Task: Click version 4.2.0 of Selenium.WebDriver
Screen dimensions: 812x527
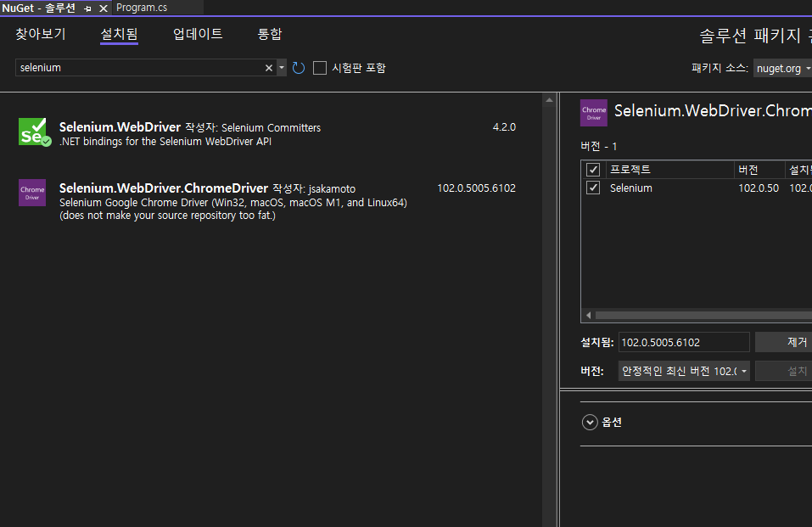Action: coord(504,127)
